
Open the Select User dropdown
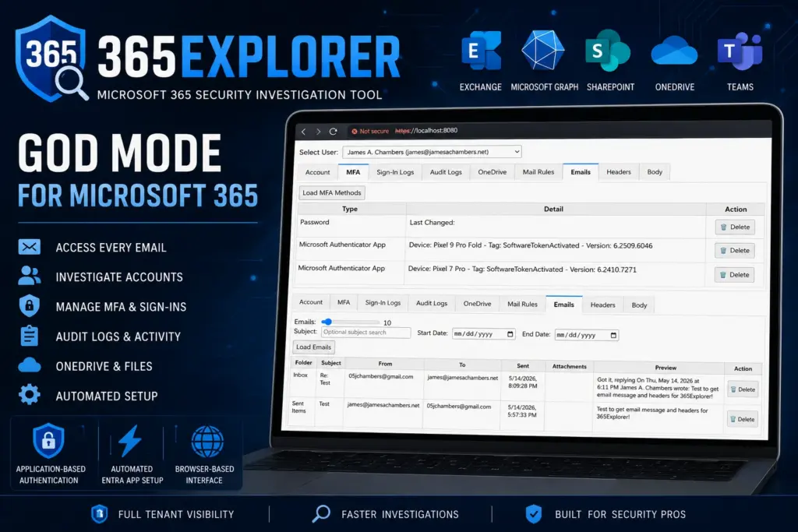(432, 152)
